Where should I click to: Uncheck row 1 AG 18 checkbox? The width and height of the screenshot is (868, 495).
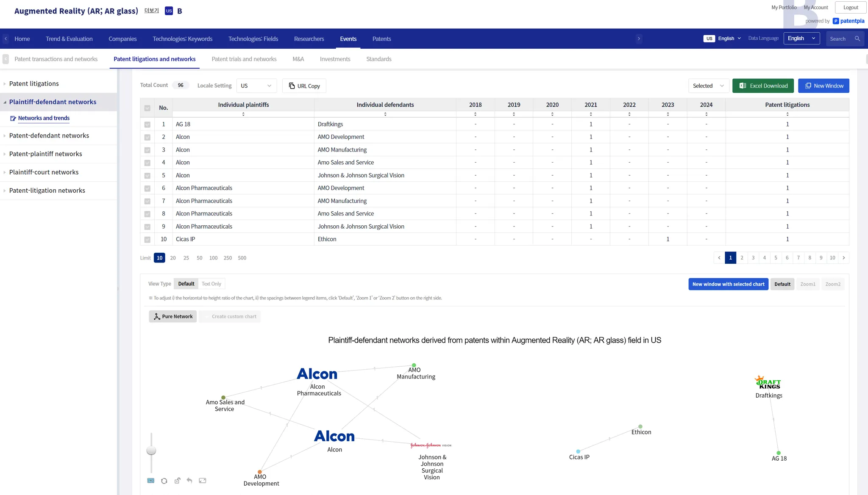coord(147,124)
